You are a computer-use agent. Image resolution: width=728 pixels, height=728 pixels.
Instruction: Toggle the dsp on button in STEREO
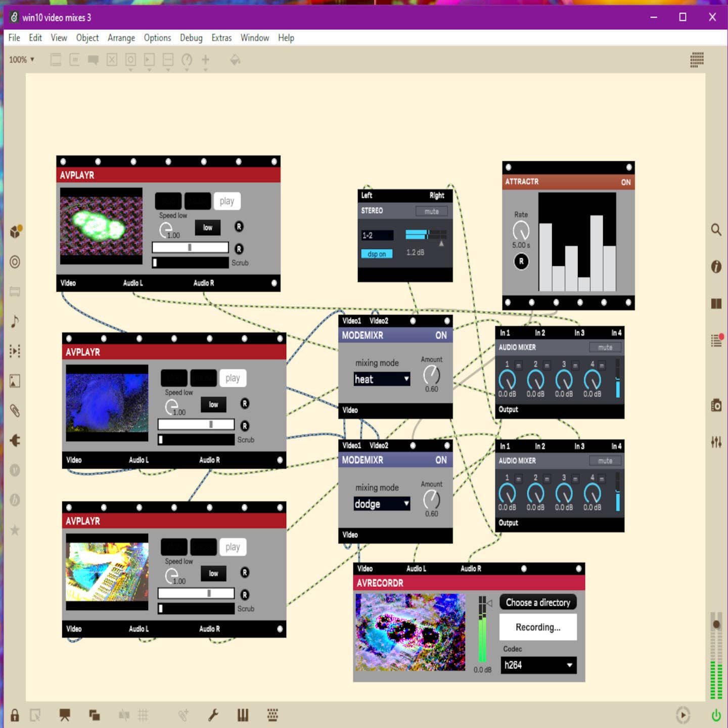[x=377, y=254]
